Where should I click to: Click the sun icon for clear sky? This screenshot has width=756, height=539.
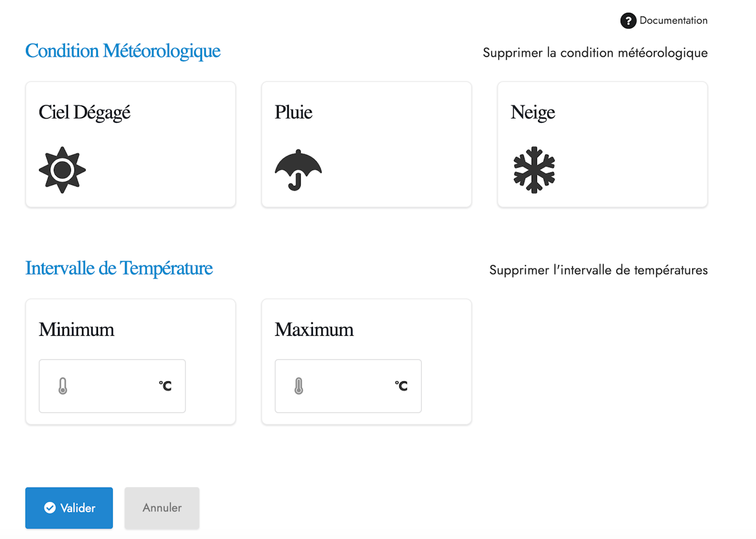tap(62, 170)
